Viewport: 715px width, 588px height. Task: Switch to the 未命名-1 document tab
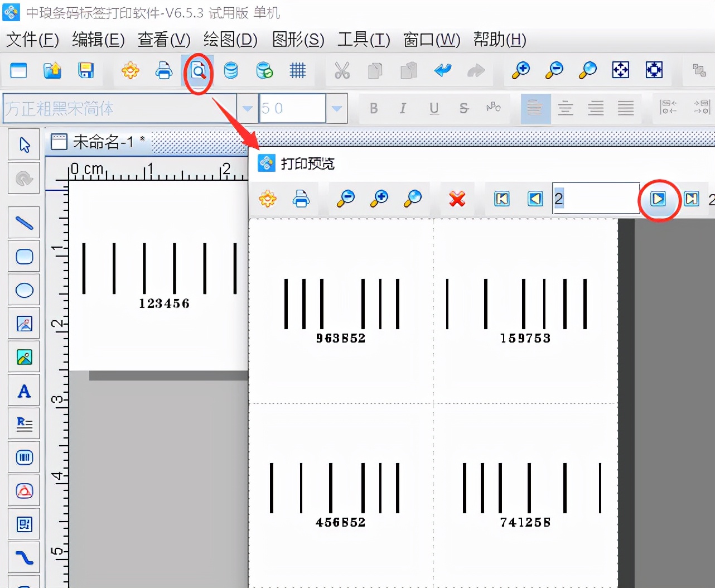point(103,142)
